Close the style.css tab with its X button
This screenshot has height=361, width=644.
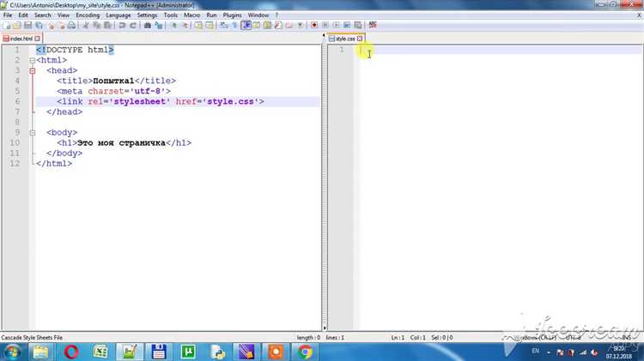tap(361, 39)
